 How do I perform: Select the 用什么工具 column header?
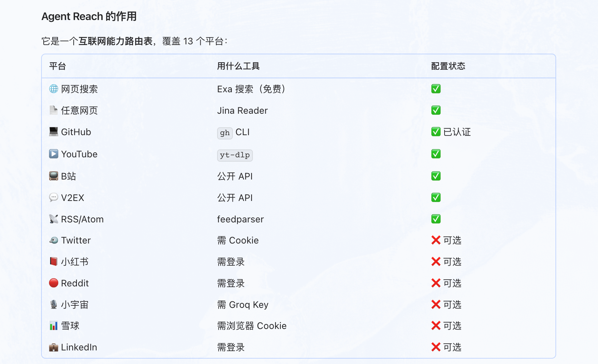point(239,66)
